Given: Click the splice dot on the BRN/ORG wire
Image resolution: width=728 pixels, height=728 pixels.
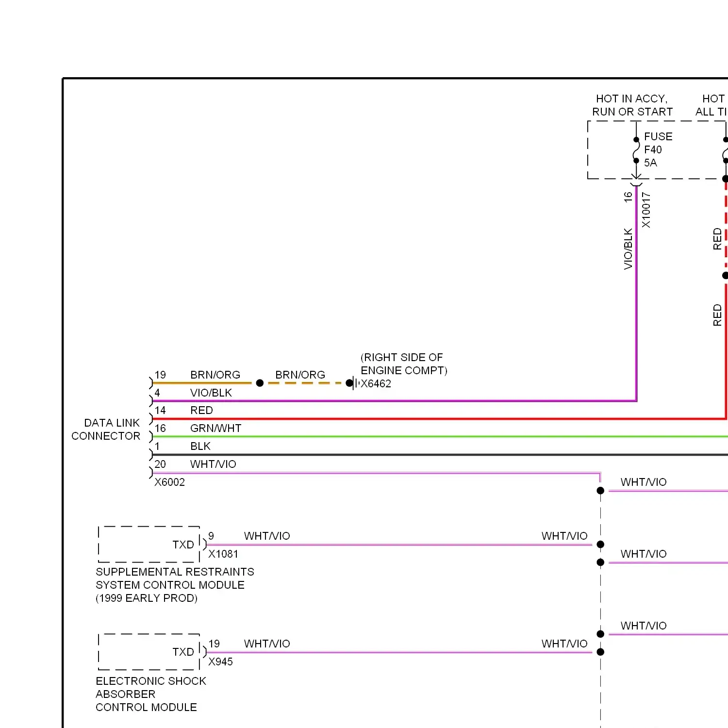Looking at the screenshot, I should (x=260, y=383).
